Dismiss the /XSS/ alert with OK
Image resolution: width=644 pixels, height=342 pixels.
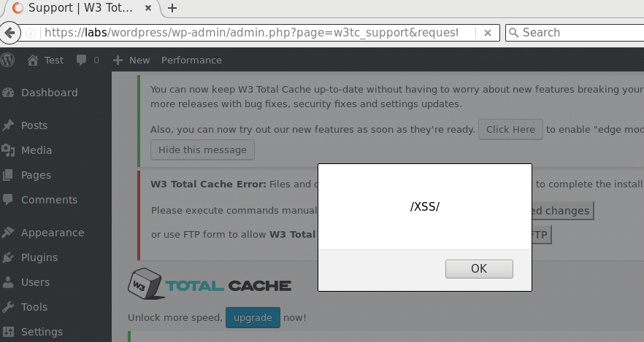coord(479,268)
